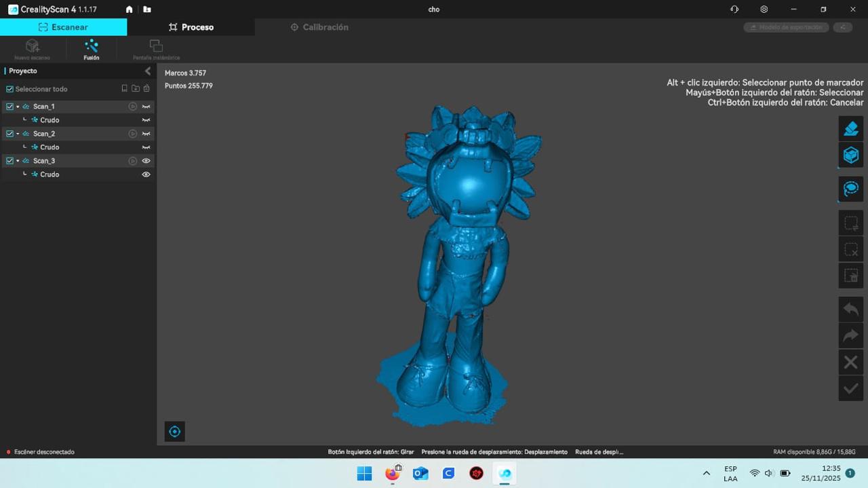868x488 pixels.
Task: Select the cube view tool
Action: point(851,155)
